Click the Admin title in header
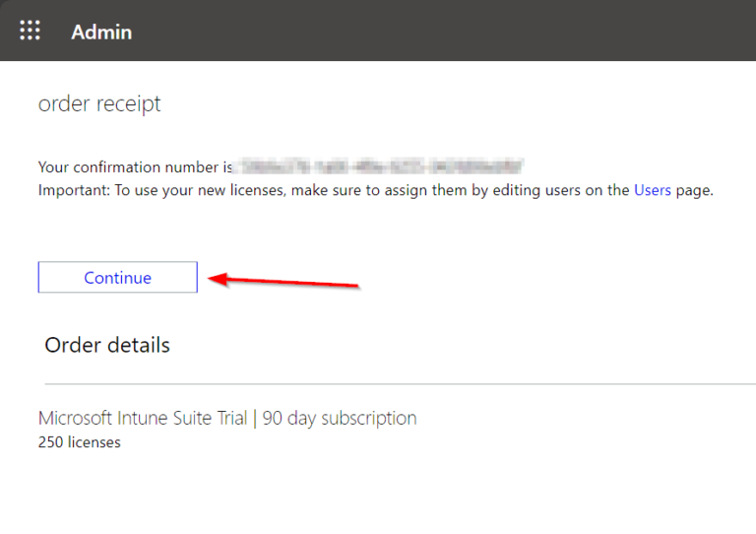 (x=101, y=32)
